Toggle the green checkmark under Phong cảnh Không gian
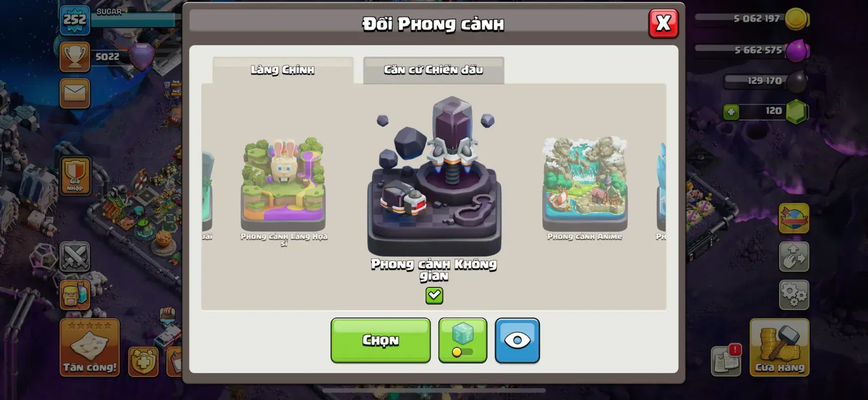 [x=434, y=296]
